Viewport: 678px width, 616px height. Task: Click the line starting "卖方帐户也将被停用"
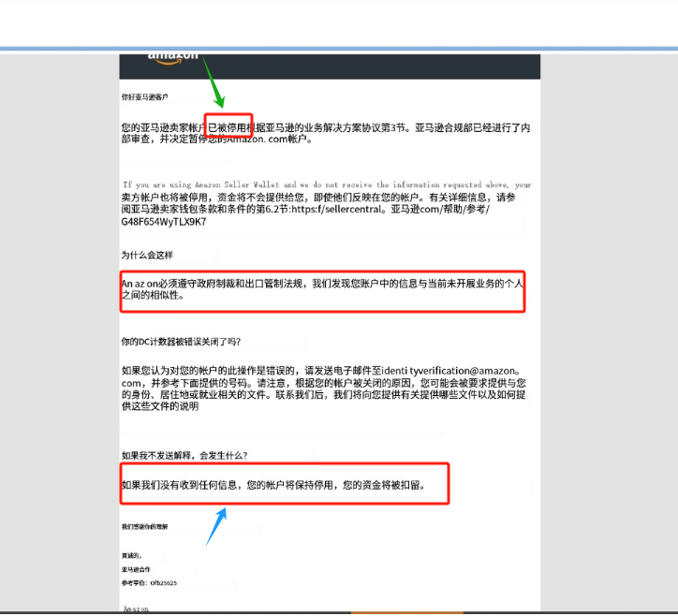point(318,198)
